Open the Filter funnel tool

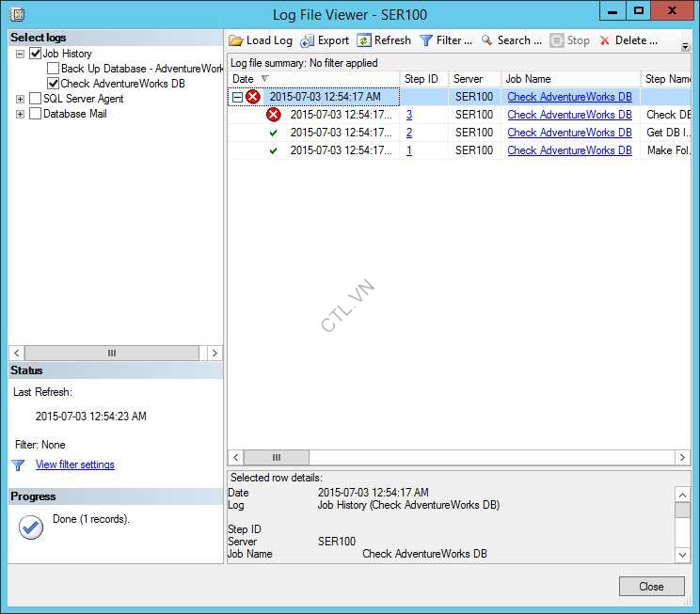coord(426,40)
